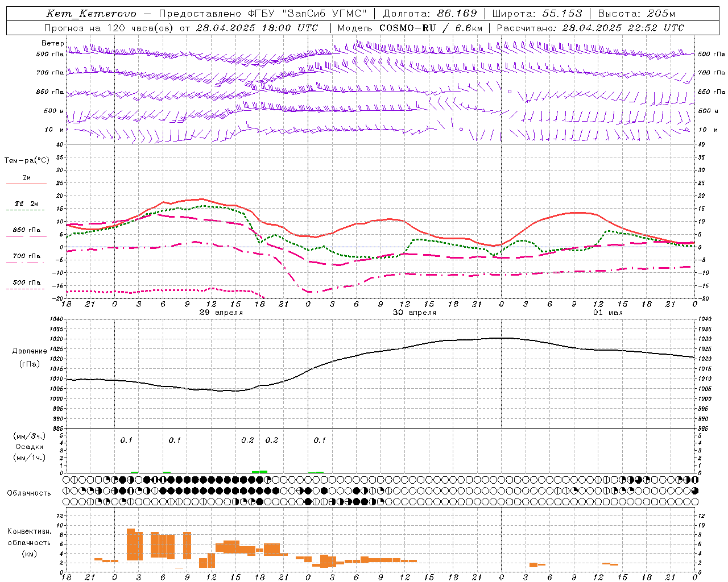Click the Прогноз на 120 часа(ов) text
Image resolution: width=728 pixels, height=582 pixels.
[x=109, y=28]
